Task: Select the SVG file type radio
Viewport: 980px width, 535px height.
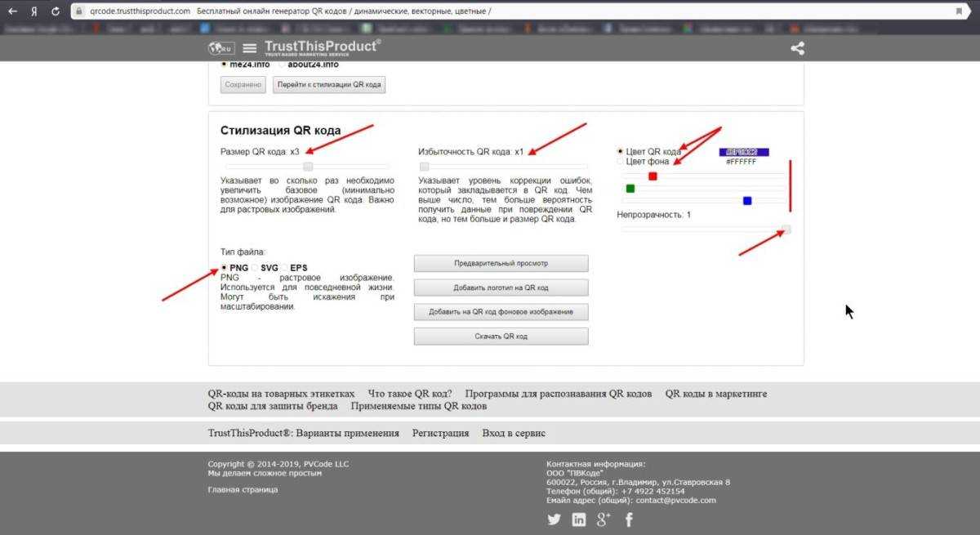Action: (255, 268)
